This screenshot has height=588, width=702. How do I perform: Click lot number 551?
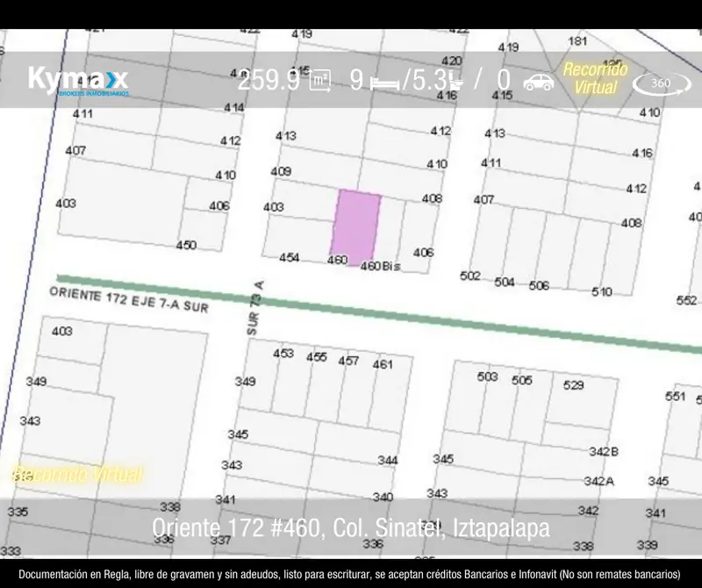point(675,397)
